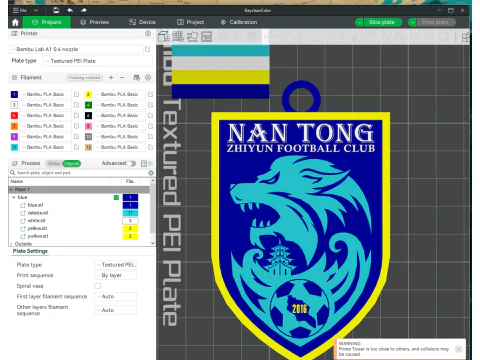Open the Print plate dropdown arrow

(412, 22)
